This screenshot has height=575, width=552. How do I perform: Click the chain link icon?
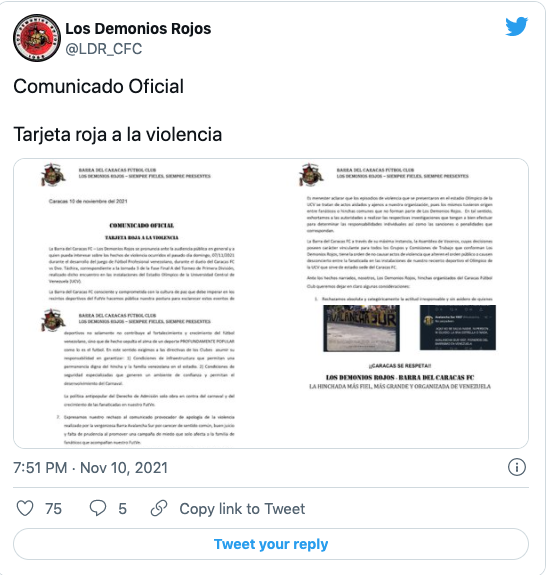[159, 508]
